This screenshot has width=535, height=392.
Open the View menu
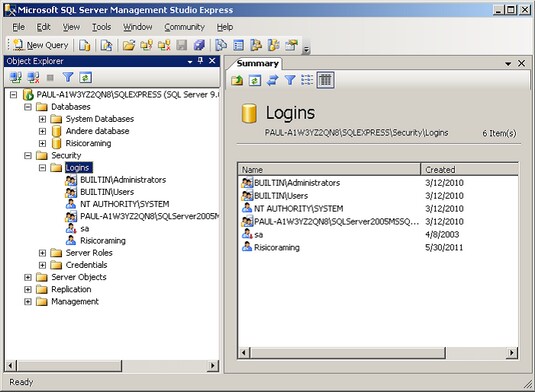71,27
